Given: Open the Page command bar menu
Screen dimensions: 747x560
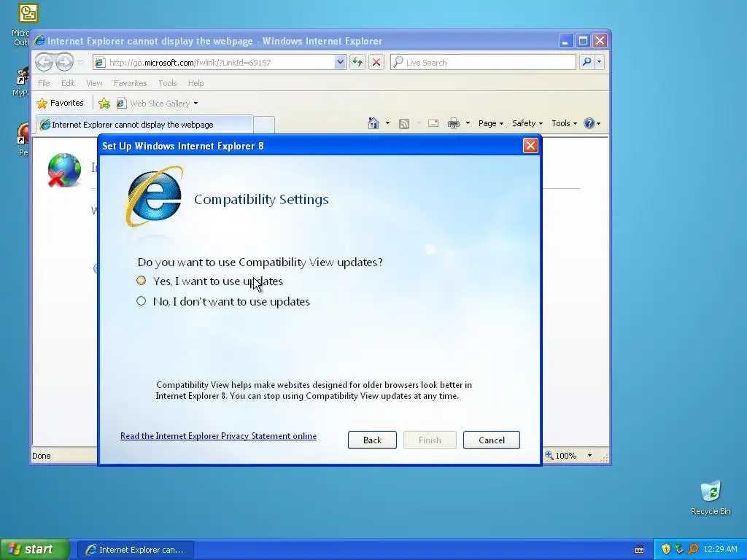Looking at the screenshot, I should 491,123.
